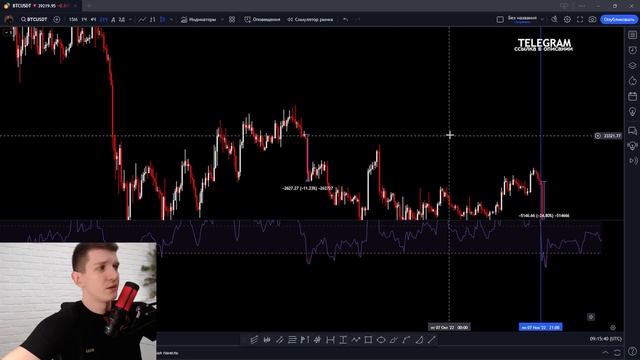The height and width of the screenshot is (360, 640).
Task: Click the plus icon to add a symbol
Action: point(57,20)
